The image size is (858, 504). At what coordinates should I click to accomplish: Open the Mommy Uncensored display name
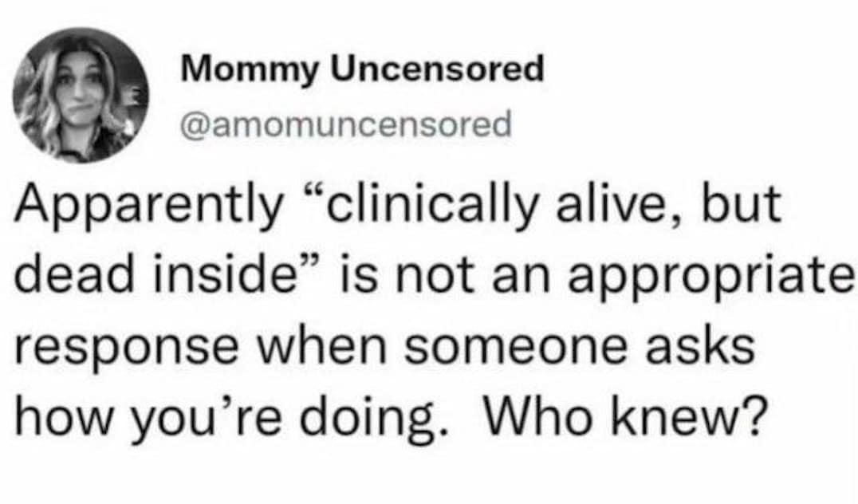tap(363, 70)
